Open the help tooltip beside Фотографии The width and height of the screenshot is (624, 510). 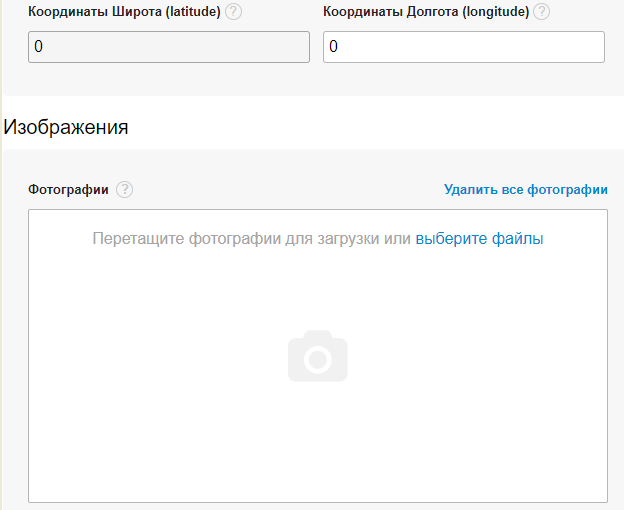coord(124,190)
